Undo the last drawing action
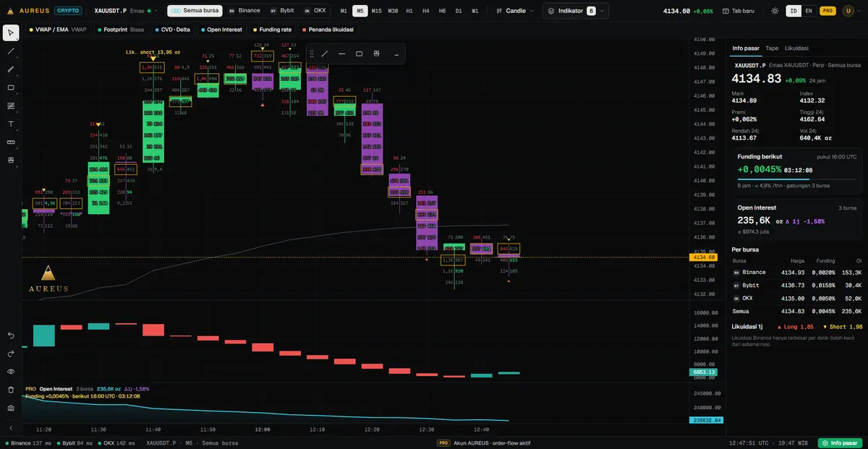The image size is (868, 449). (11, 335)
